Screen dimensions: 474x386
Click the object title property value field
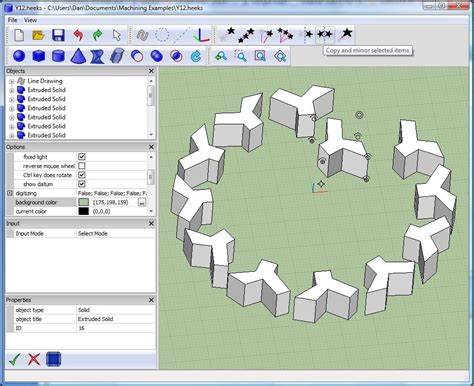click(x=116, y=319)
